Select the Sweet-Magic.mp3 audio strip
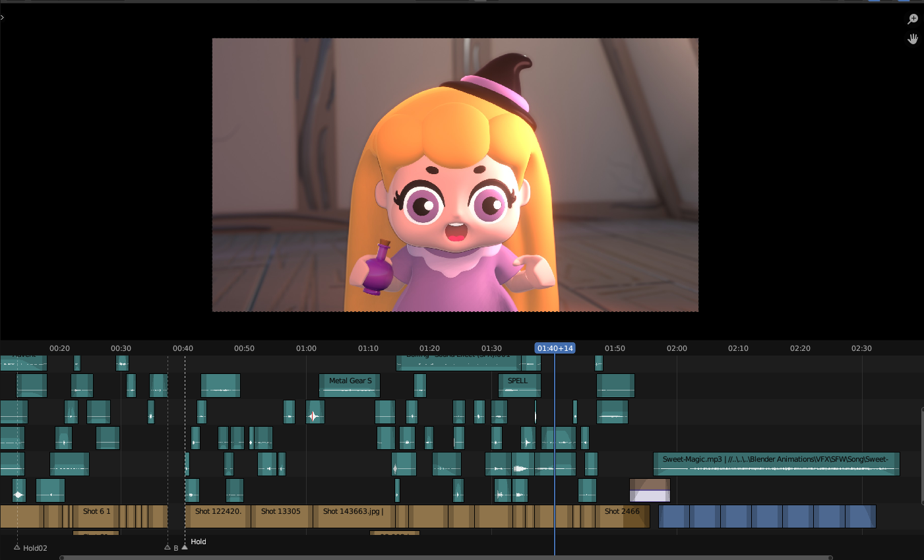 [x=776, y=464]
